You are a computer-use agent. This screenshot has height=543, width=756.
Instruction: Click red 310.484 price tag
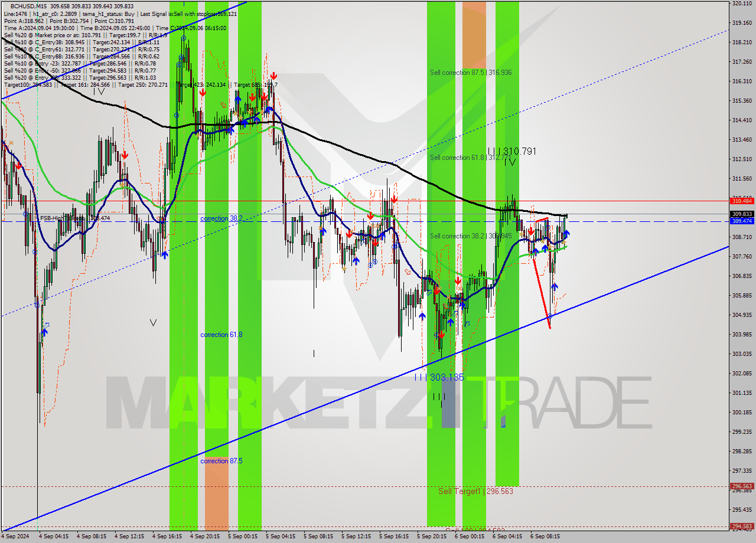point(742,201)
